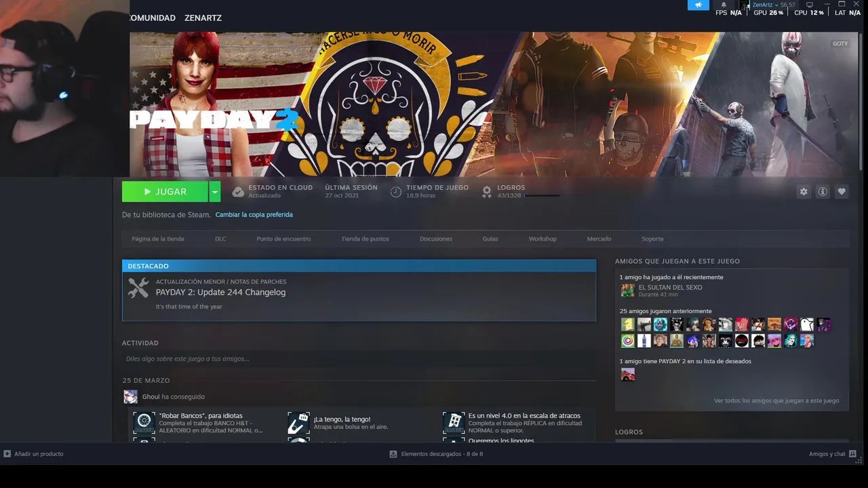Click EL SULTAN DEL SEXO friend avatar

[x=628, y=291]
